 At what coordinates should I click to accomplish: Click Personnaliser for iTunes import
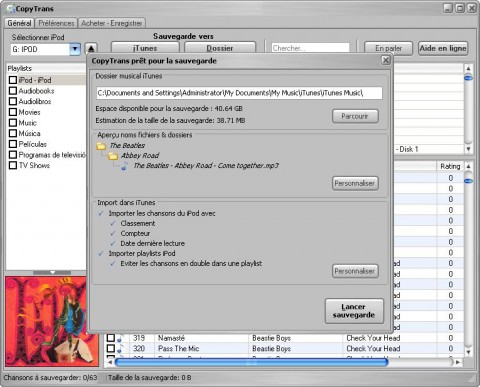(355, 271)
